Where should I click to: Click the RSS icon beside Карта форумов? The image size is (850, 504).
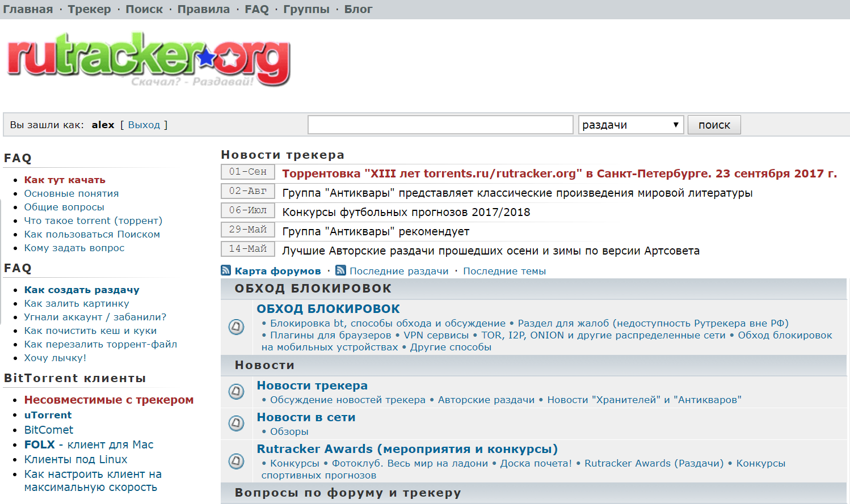(226, 270)
